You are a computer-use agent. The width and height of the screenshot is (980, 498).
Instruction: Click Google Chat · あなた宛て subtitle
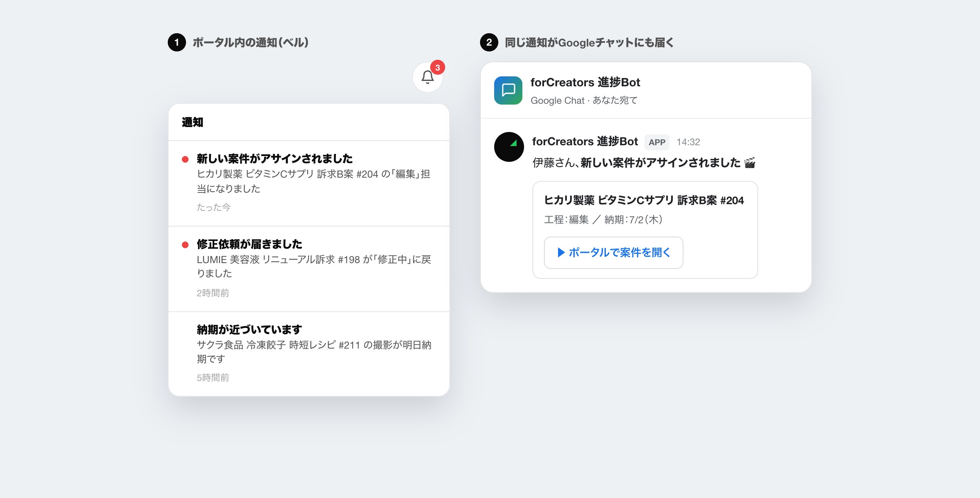584,100
